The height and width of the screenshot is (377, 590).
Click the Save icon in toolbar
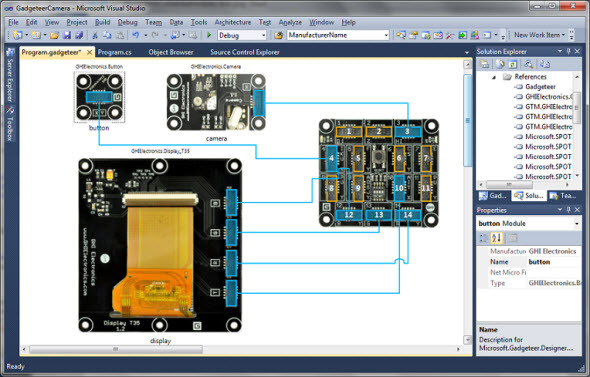pyautogui.click(x=67, y=35)
